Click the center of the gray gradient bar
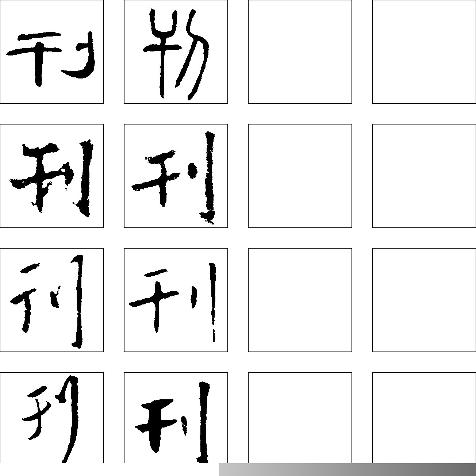The height and width of the screenshot is (476, 476). pos(348,469)
